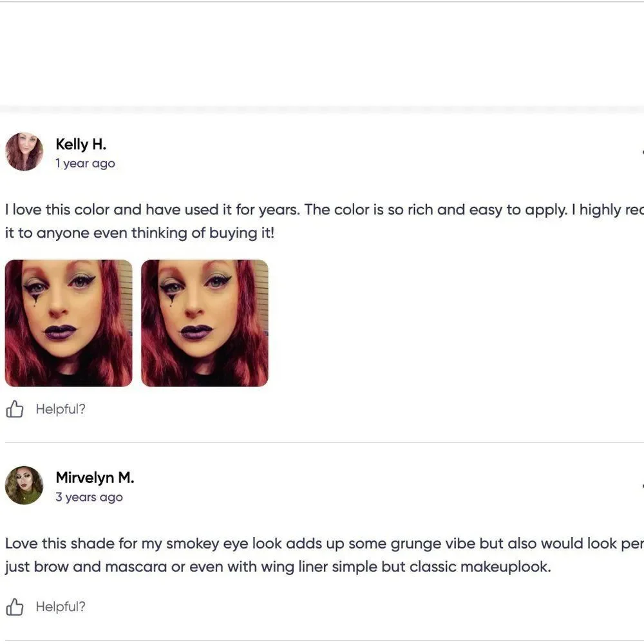Open the cut-off options dot beside Mirvelyn M.'s review
The width and height of the screenshot is (644, 644).
coord(642,486)
